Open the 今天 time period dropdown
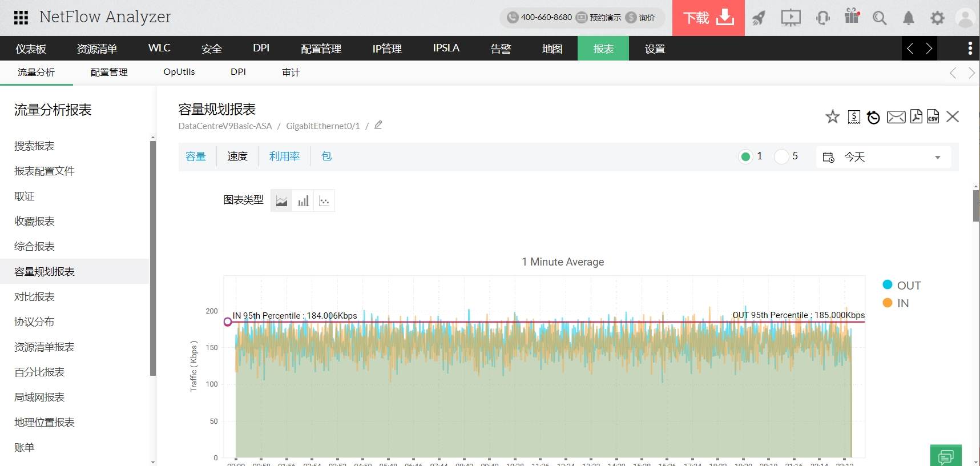The height and width of the screenshot is (466, 980). coord(882,157)
